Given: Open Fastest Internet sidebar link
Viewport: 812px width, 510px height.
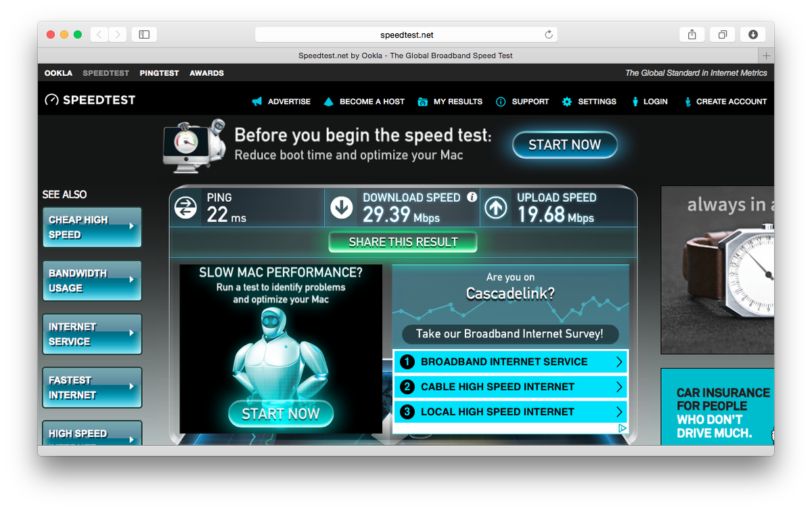Looking at the screenshot, I should coord(92,387).
